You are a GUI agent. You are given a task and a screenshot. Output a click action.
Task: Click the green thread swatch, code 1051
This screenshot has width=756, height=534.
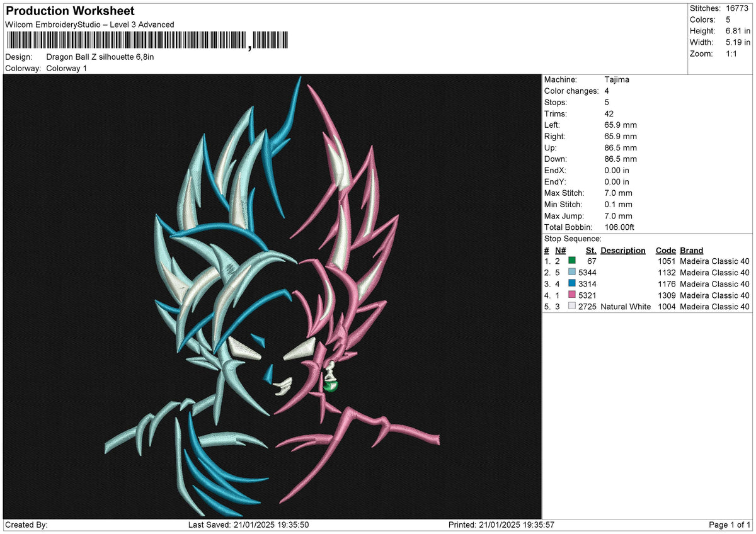click(x=572, y=261)
